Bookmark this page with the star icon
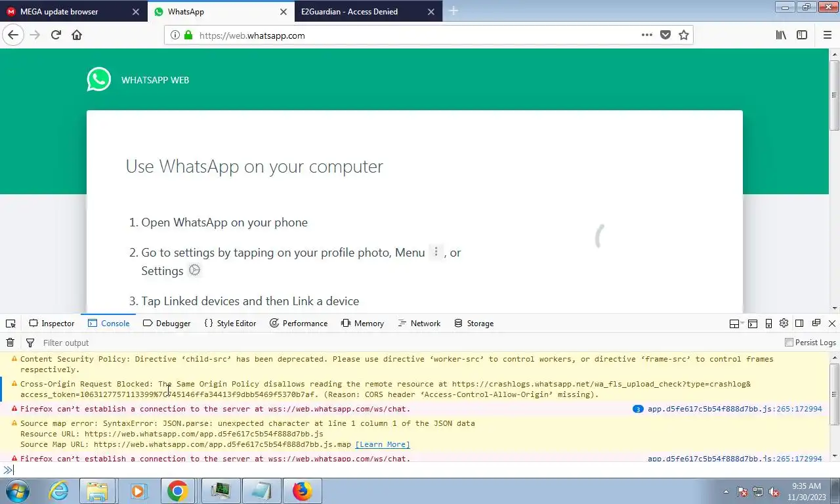Image resolution: width=840 pixels, height=504 pixels. click(684, 35)
